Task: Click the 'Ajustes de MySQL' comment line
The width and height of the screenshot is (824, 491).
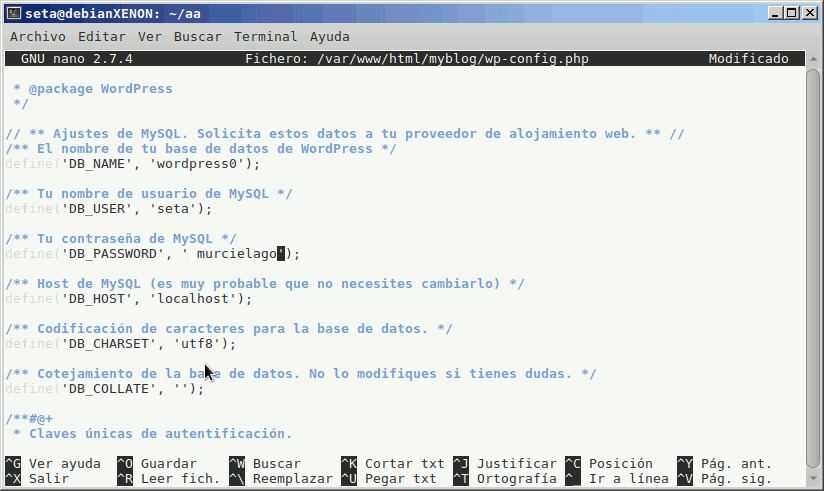Action: coord(345,134)
